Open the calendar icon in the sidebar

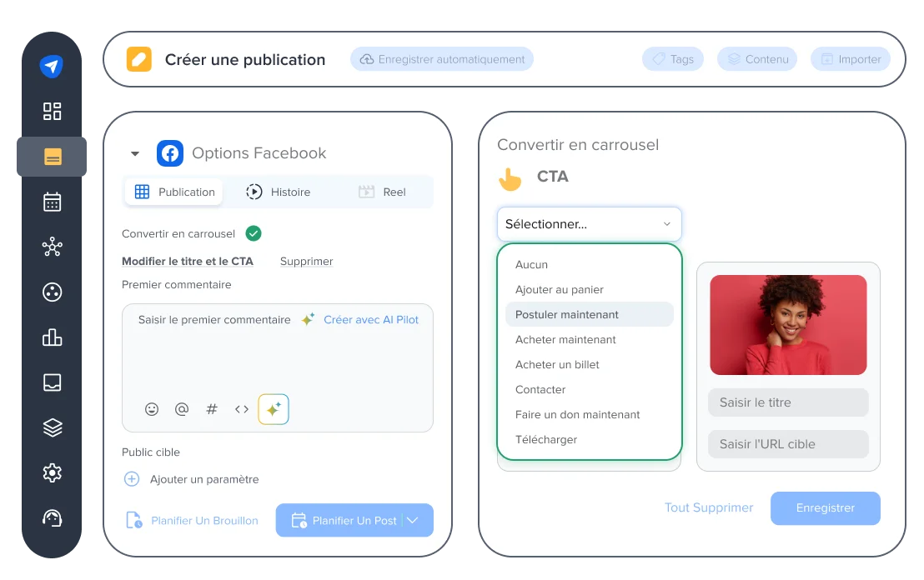pos(53,201)
